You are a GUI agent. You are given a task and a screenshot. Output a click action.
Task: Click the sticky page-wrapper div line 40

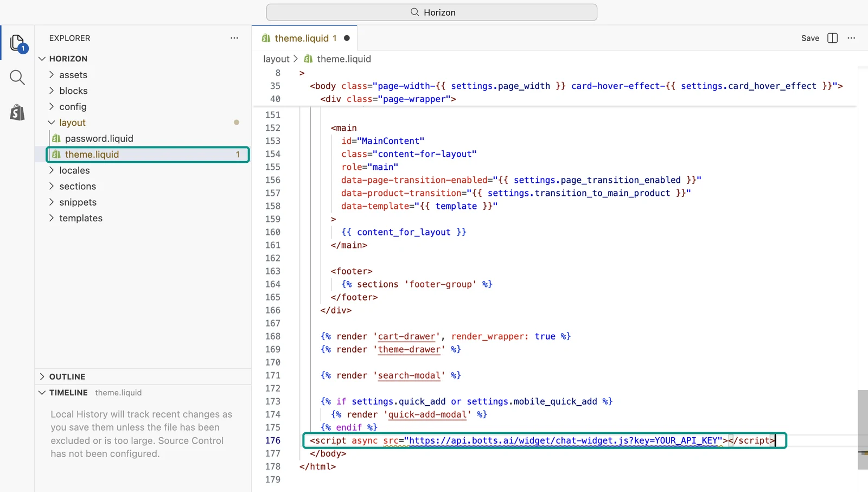click(x=388, y=99)
